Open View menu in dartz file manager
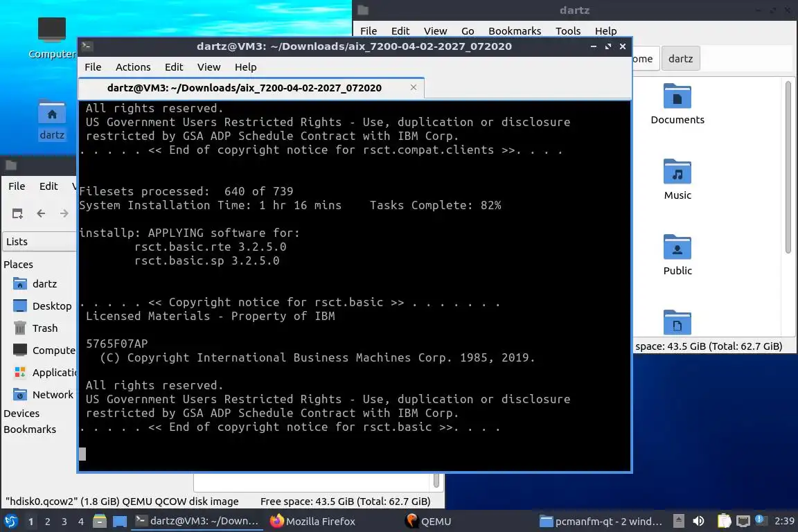This screenshot has width=798, height=532. pos(435,31)
